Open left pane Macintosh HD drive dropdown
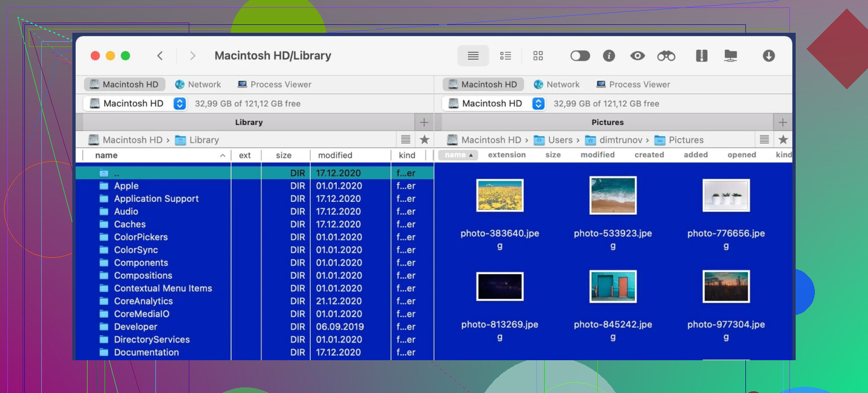 click(x=180, y=103)
